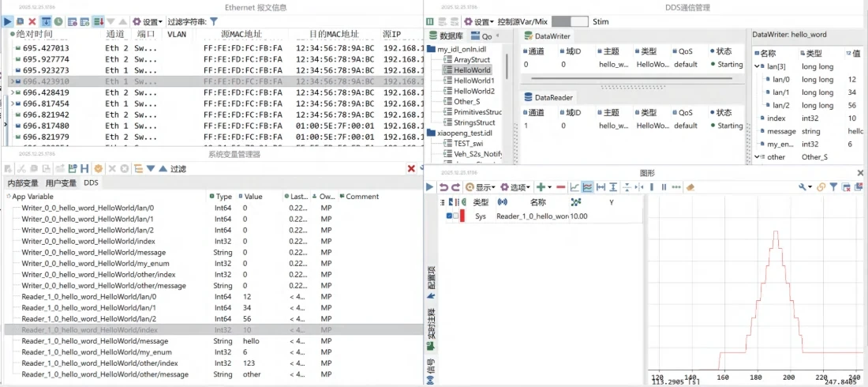Open 选项 dropdown in graphics toolbar
Image resolution: width=868 pixels, height=387 pixels.
click(x=515, y=187)
